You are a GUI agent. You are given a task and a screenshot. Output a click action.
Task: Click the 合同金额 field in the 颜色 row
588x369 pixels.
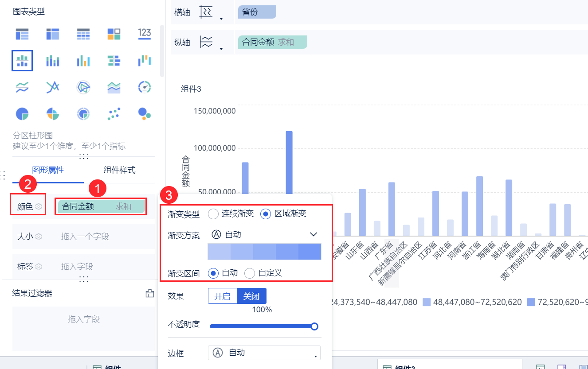(101, 206)
